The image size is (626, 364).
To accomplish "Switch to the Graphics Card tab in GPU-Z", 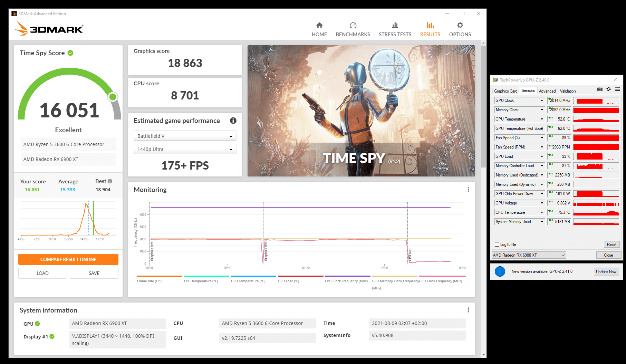I will [x=505, y=91].
